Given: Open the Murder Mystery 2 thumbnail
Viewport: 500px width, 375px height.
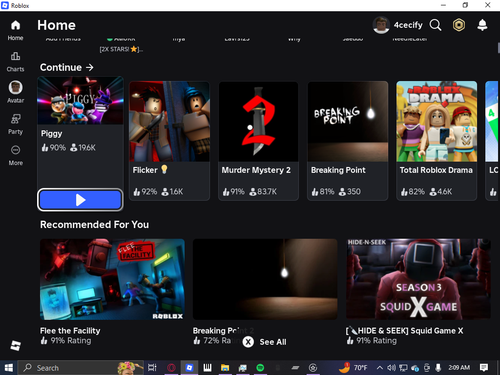Looking at the screenshot, I should click(x=258, y=121).
